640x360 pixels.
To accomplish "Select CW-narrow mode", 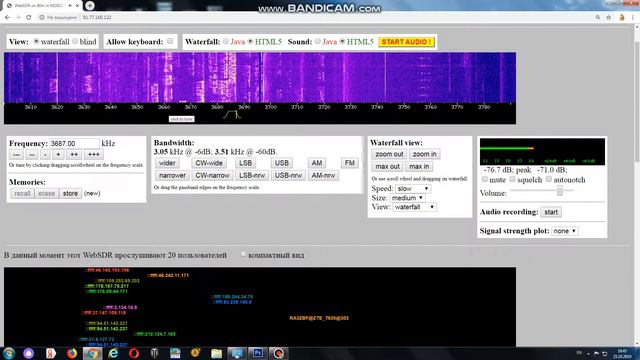I will click(212, 176).
